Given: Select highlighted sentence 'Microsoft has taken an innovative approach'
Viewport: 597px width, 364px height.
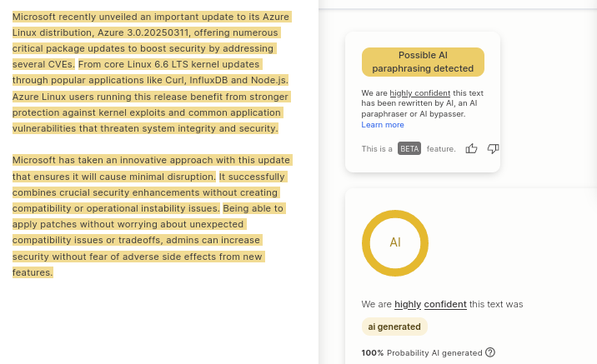Looking at the screenshot, I should click(x=152, y=168).
